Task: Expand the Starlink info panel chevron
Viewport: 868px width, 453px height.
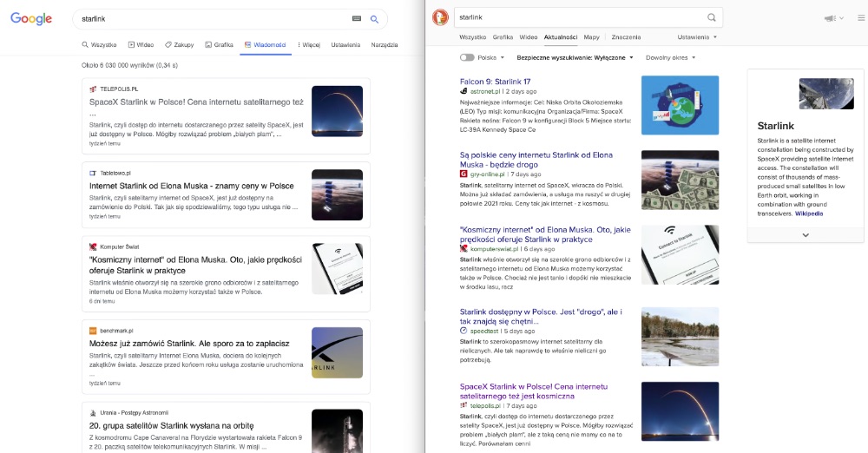Action: pyautogui.click(x=805, y=235)
